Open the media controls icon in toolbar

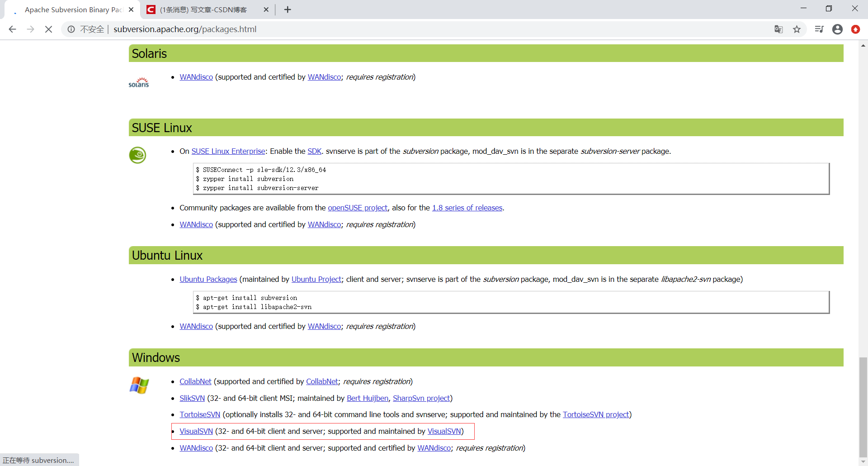(819, 29)
